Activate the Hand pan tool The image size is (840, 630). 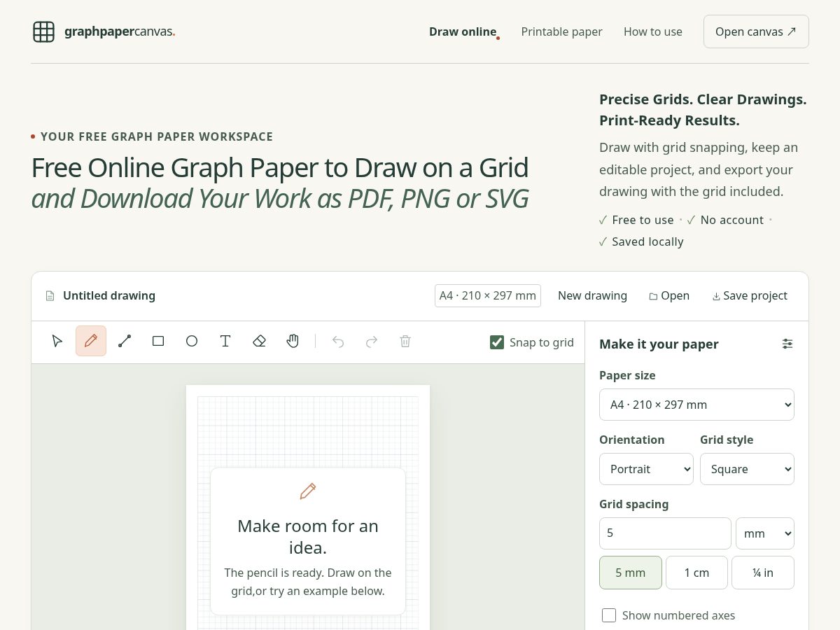[293, 341]
